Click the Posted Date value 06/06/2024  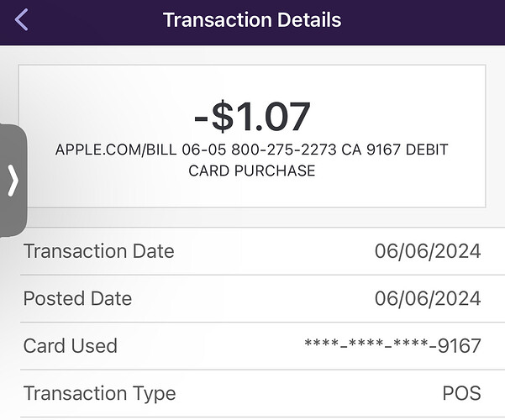[428, 298]
